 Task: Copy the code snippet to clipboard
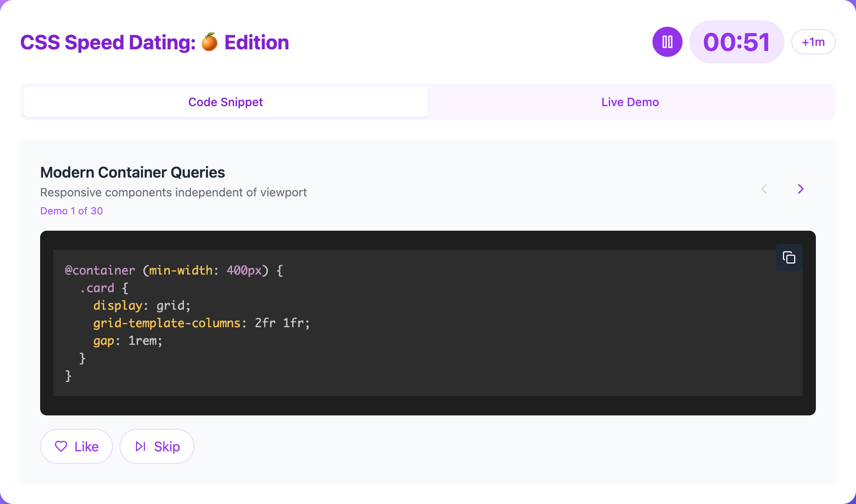pos(789,257)
